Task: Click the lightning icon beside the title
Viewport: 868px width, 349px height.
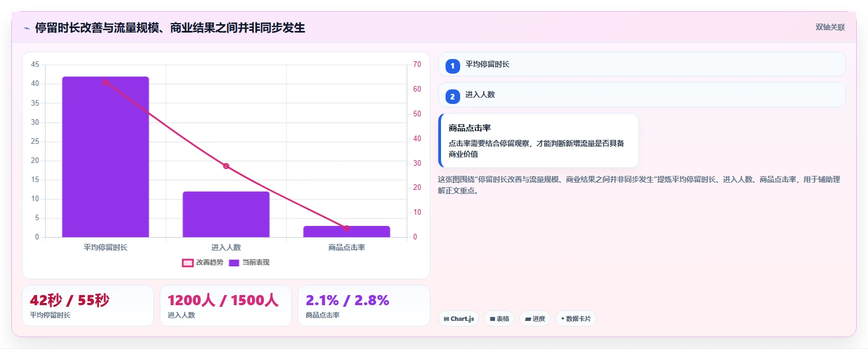Action: 26,28
